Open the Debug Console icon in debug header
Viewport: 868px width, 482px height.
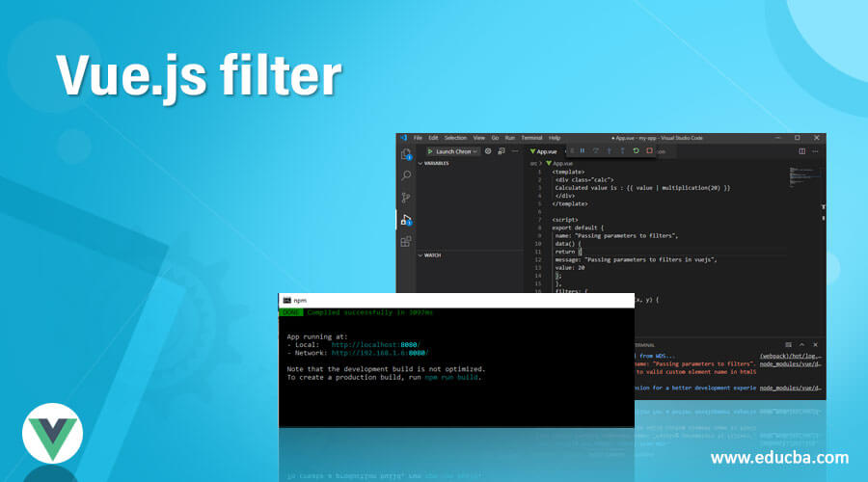pyautogui.click(x=501, y=151)
